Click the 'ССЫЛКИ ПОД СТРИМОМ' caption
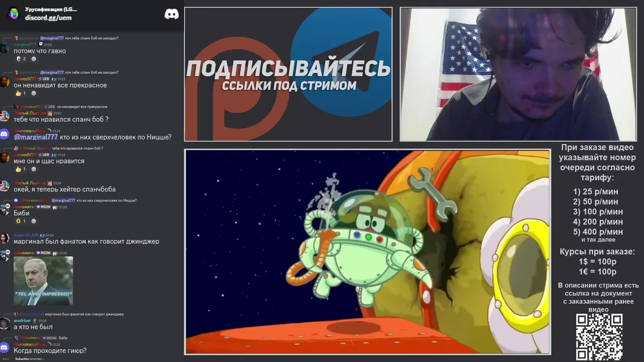Image resolution: width=644 pixels, height=362 pixels. pos(289,85)
